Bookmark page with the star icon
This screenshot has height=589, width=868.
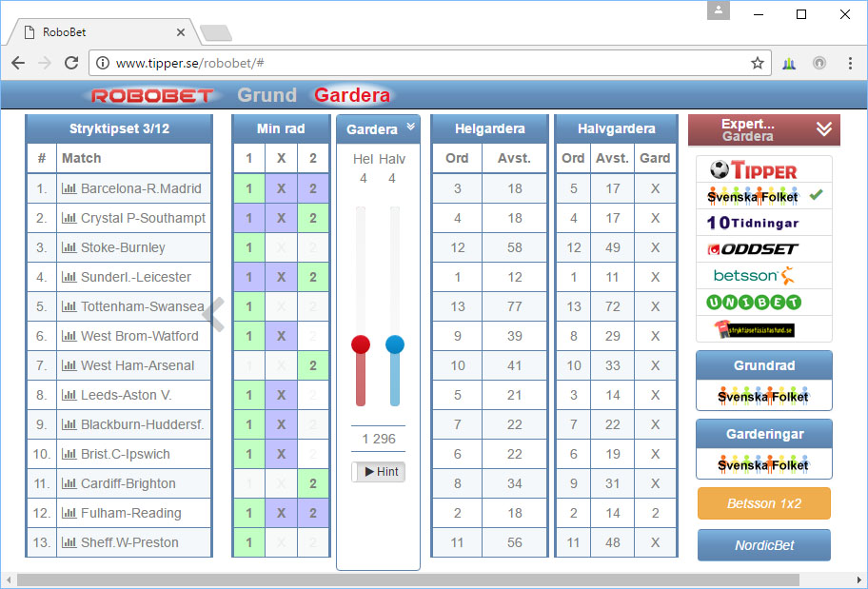758,63
